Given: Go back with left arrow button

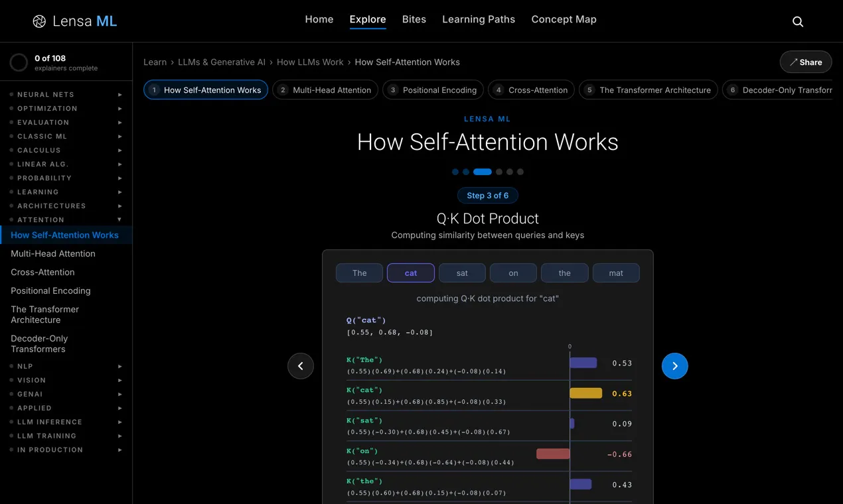Looking at the screenshot, I should 301,366.
